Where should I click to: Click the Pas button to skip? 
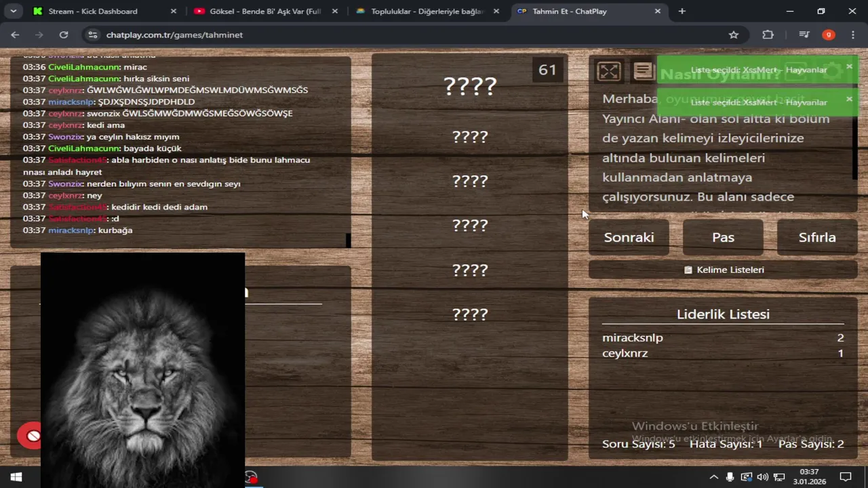point(723,237)
